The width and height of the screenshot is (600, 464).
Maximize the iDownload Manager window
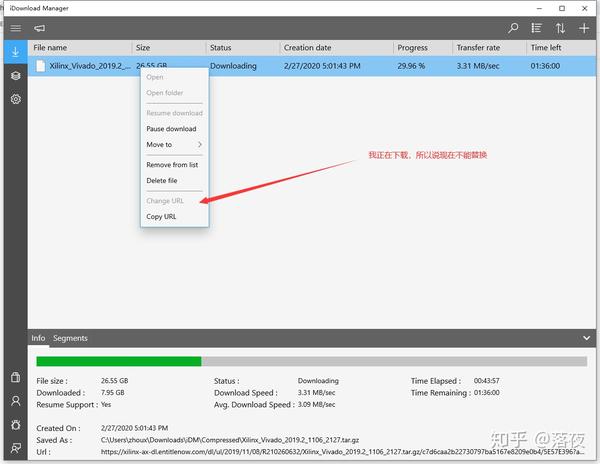pyautogui.click(x=561, y=8)
